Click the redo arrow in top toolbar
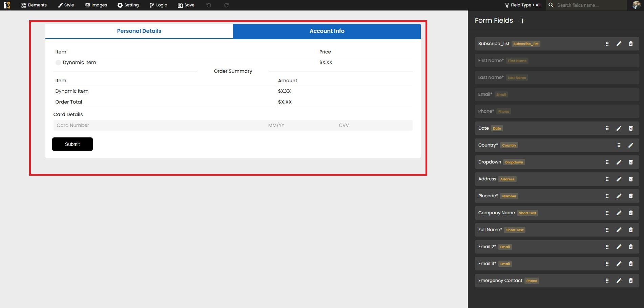The height and width of the screenshot is (308, 644). coord(226,5)
